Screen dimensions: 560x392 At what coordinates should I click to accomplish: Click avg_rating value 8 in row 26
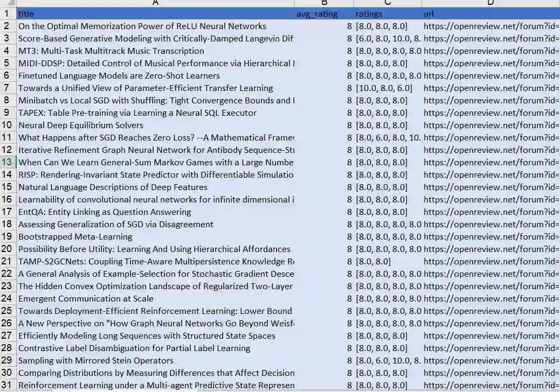324,324
